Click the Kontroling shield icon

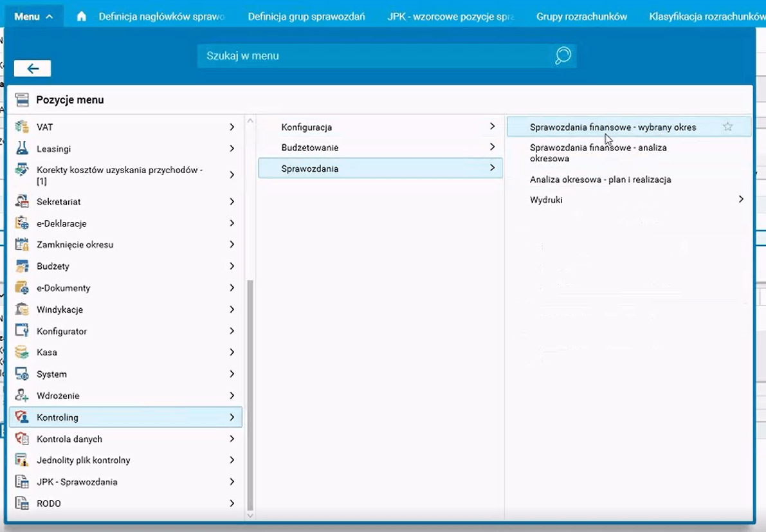click(21, 417)
